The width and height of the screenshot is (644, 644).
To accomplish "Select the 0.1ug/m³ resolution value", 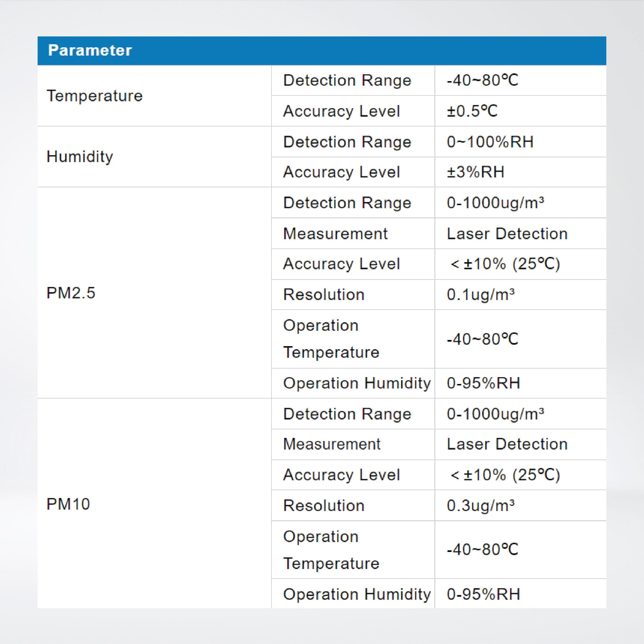I will 480,295.
